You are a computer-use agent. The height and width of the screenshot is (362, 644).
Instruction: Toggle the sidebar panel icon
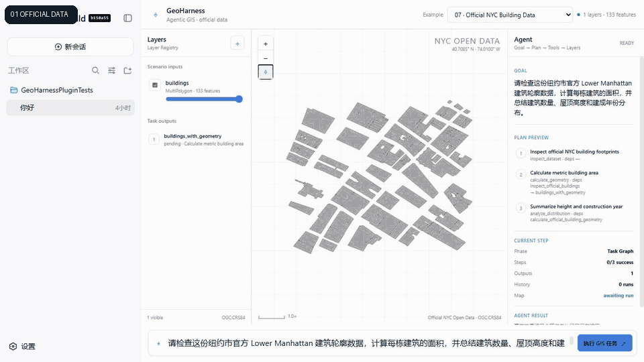click(x=127, y=18)
